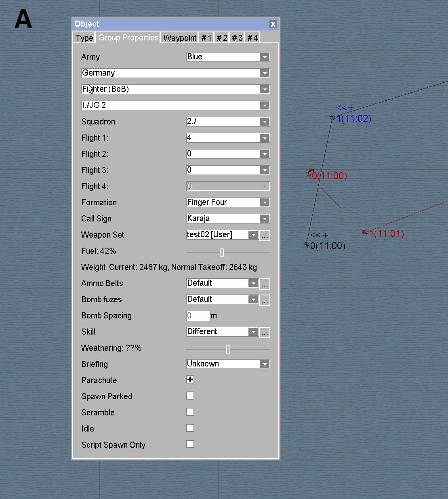Go to waypoint #3 tab

[x=237, y=38]
